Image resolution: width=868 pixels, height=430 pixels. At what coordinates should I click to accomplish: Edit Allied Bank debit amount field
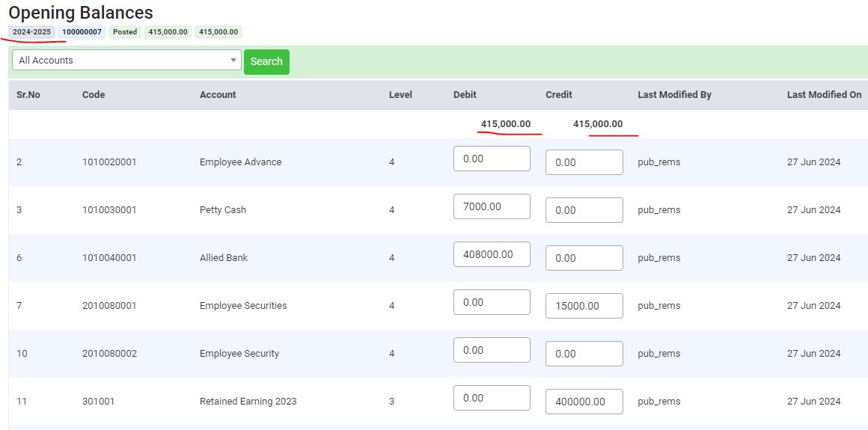tap(492, 254)
